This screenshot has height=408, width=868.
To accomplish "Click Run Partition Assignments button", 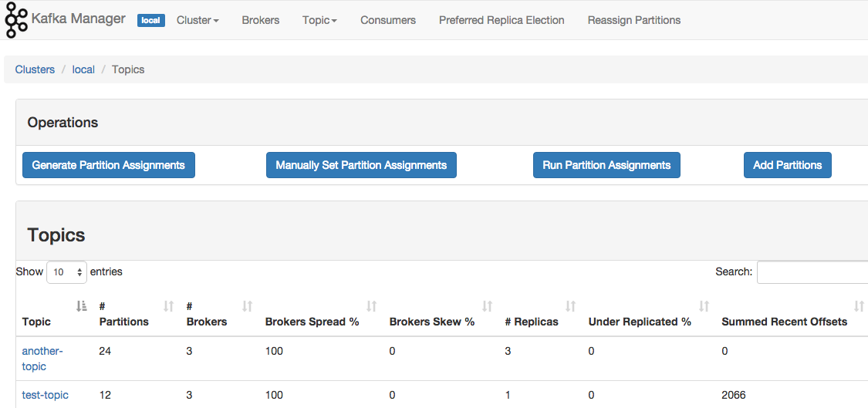I will click(606, 165).
